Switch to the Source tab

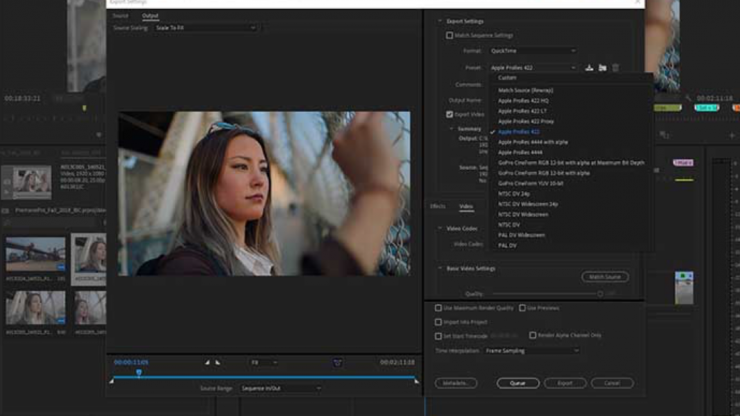point(120,16)
